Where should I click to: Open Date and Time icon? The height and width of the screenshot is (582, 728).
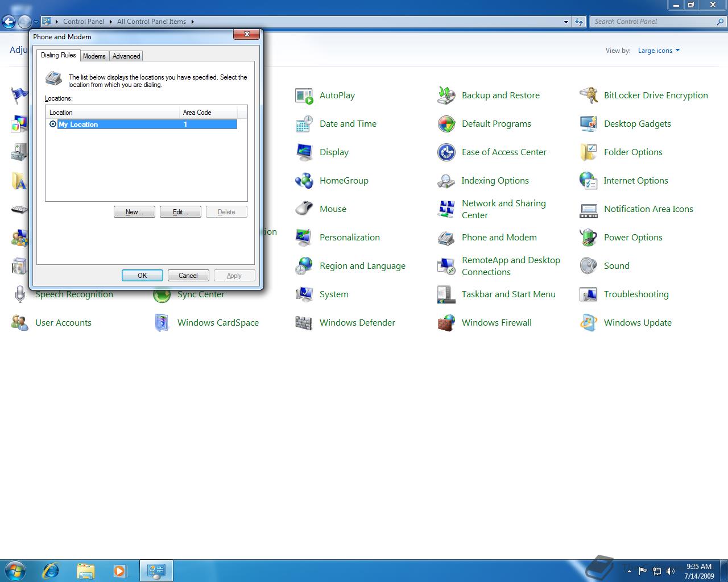pyautogui.click(x=304, y=124)
